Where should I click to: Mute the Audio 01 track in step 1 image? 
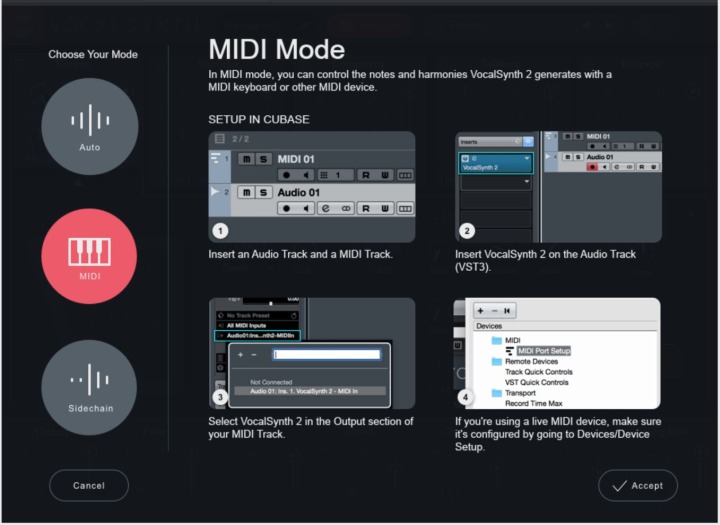click(x=247, y=192)
